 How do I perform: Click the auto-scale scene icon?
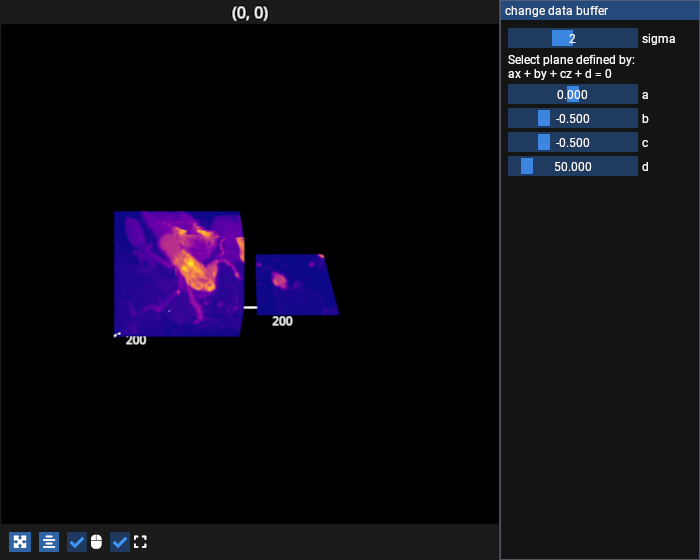pyautogui.click(x=19, y=542)
